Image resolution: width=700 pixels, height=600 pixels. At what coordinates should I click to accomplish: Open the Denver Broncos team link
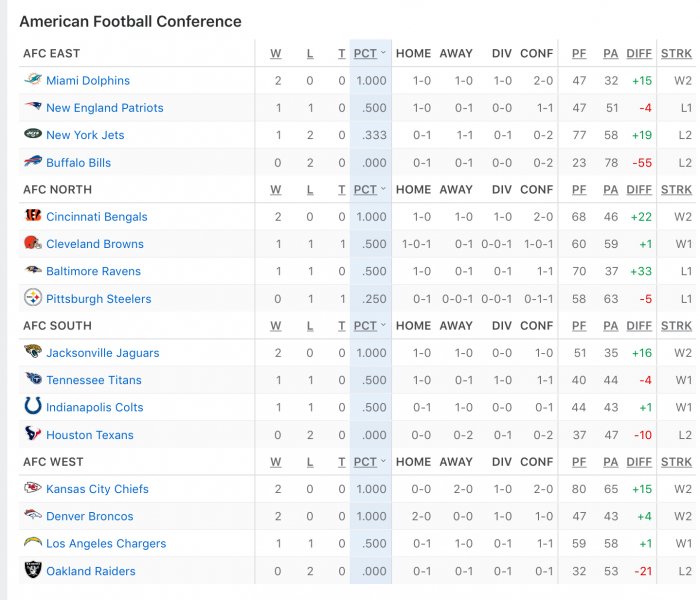(90, 517)
